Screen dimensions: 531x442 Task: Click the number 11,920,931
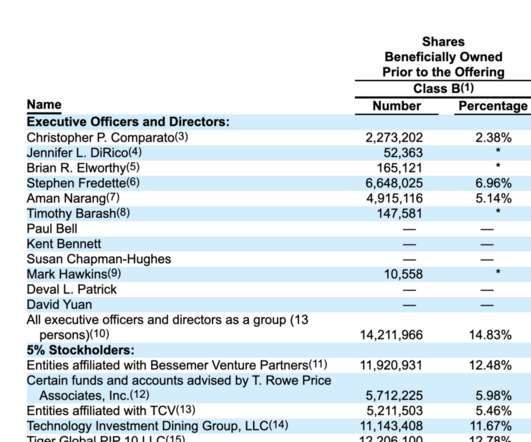click(x=391, y=365)
